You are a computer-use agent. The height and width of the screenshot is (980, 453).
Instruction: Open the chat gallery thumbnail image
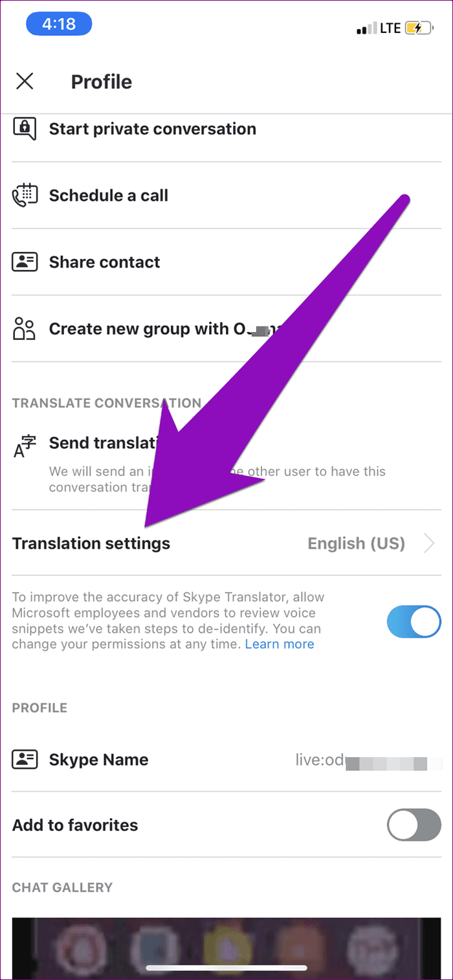tap(226, 948)
